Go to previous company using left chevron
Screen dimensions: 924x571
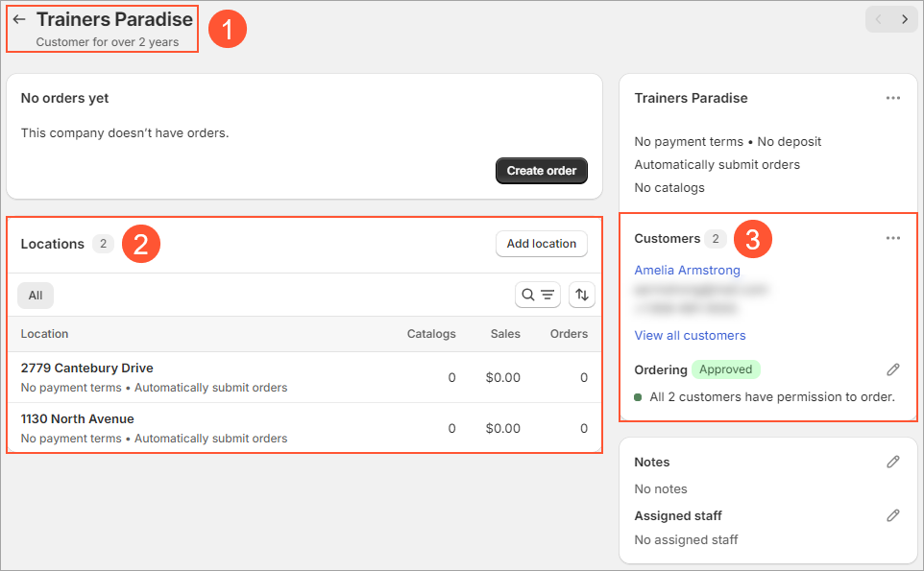878,19
